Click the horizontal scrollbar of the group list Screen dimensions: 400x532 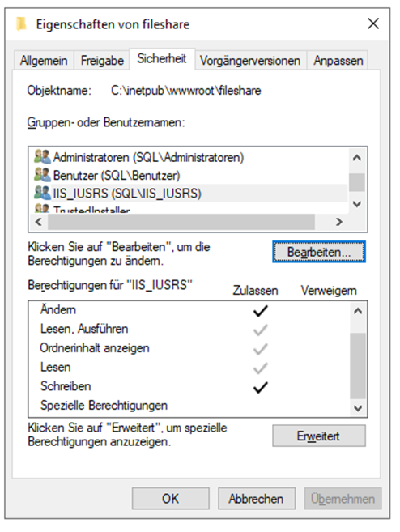coord(181,222)
